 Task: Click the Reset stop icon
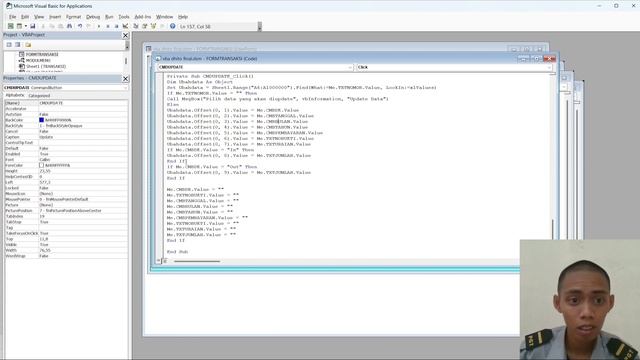pyautogui.click(x=116, y=26)
